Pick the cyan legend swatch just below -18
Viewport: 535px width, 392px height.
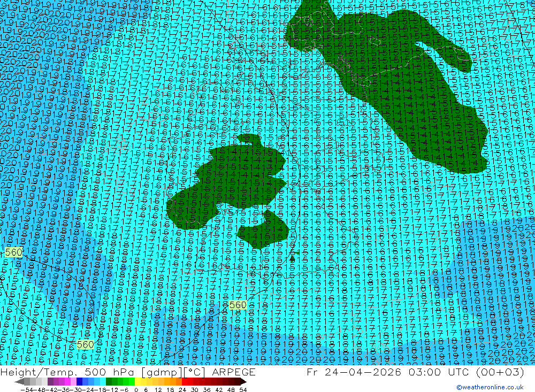pyautogui.click(x=103, y=382)
